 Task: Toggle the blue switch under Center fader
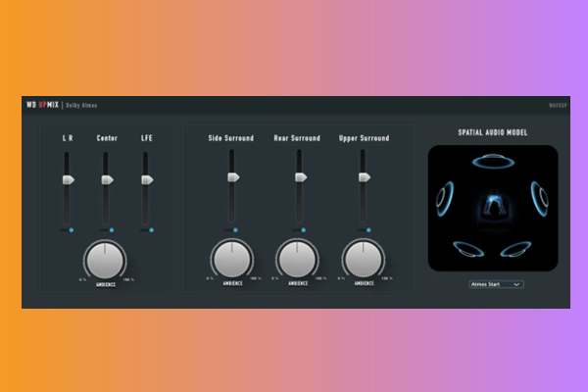107,230
